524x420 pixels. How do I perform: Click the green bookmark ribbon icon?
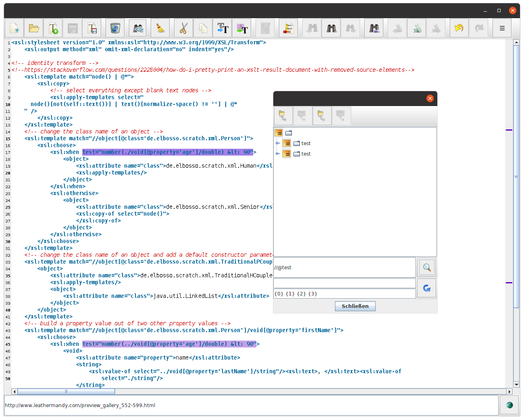(417, 28)
